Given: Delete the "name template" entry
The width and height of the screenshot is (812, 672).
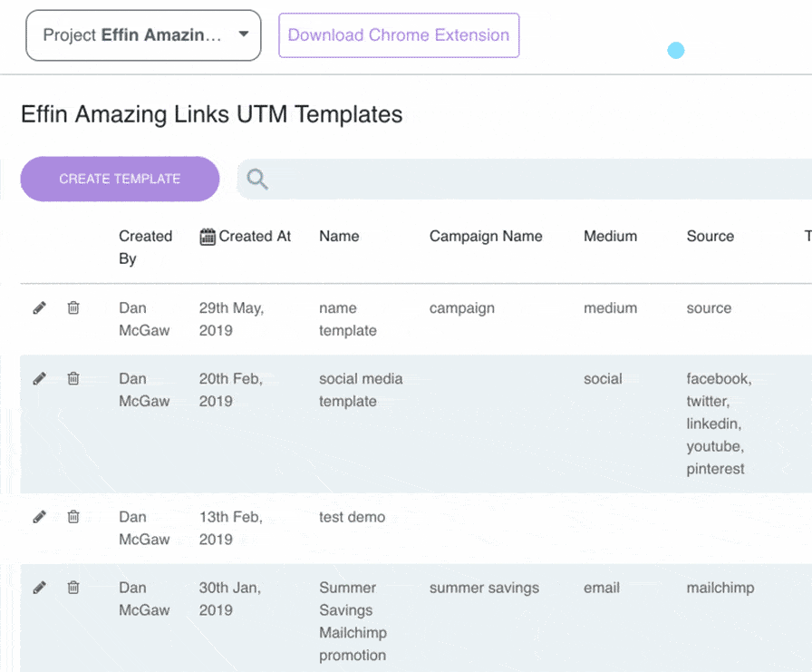Looking at the screenshot, I should coord(73,307).
